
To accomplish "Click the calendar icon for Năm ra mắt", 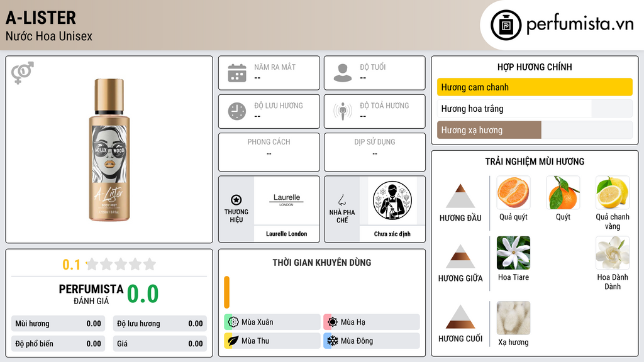I will point(237,73).
